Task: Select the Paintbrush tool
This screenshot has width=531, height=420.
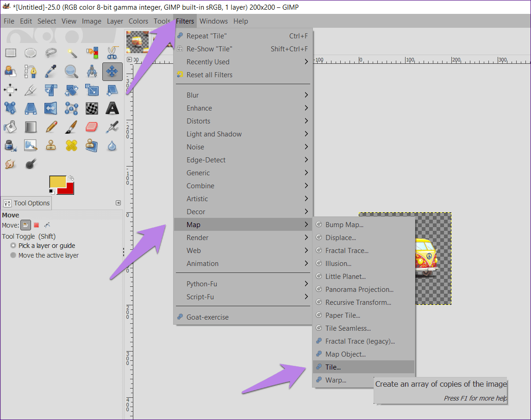Action: pyautogui.click(x=71, y=127)
